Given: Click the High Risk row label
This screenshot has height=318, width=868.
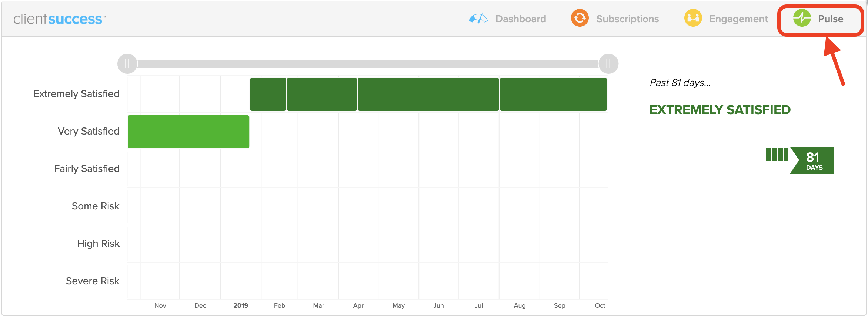Looking at the screenshot, I should coord(98,244).
